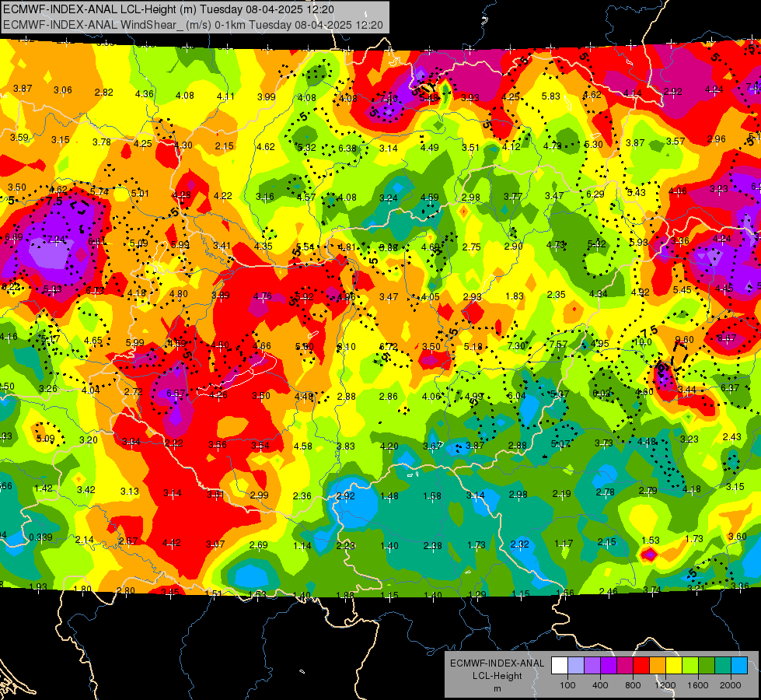The width and height of the screenshot is (761, 700).
Task: Click the wind shear value "6.38"
Action: 347,148
